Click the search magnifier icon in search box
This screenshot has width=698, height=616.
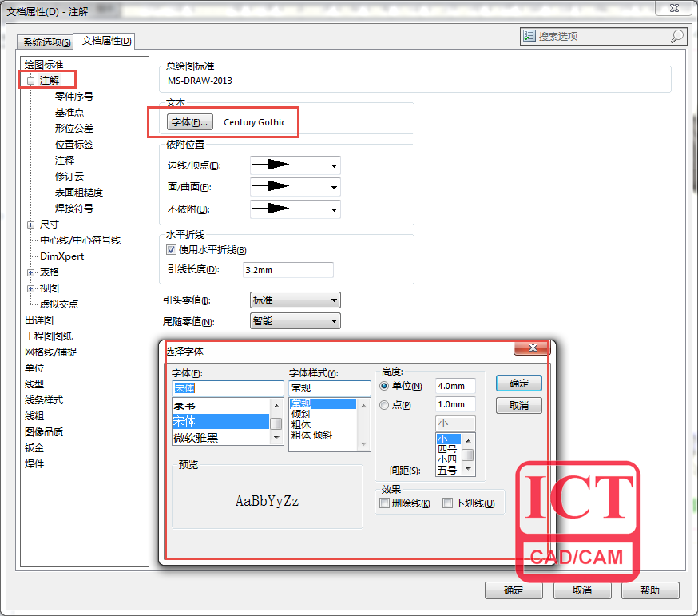pos(676,36)
